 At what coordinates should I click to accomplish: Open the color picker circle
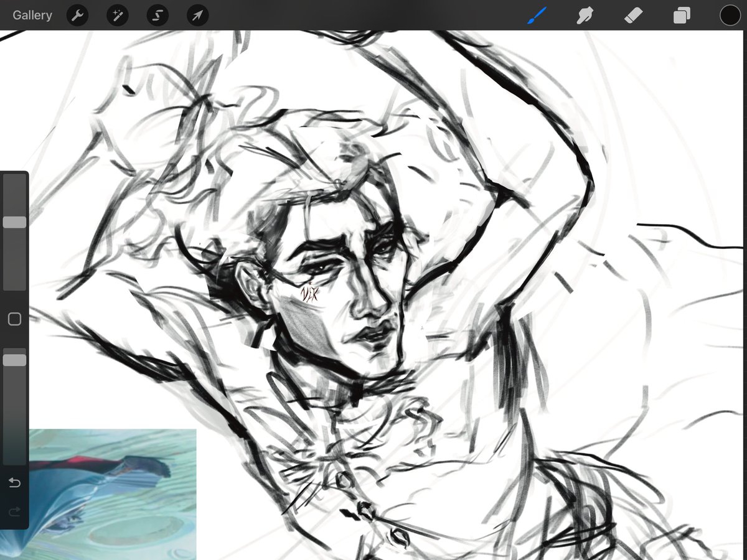(x=730, y=15)
